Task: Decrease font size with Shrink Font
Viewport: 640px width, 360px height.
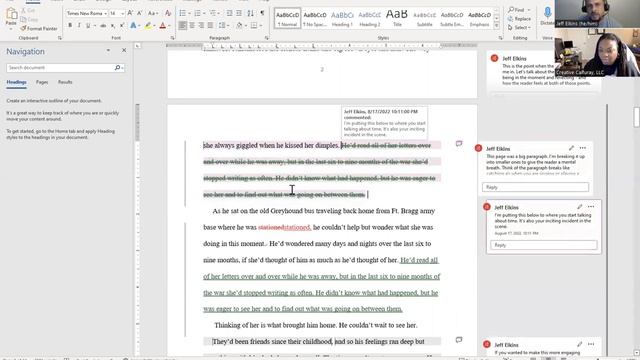Action: pyautogui.click(x=139, y=13)
